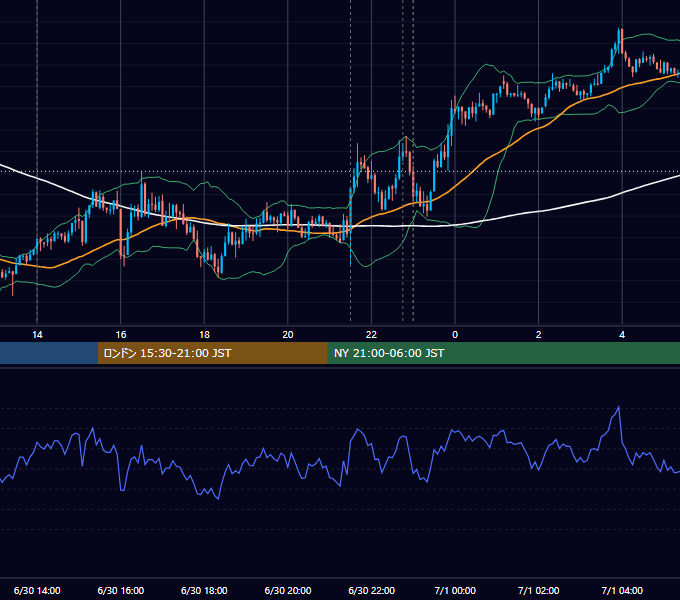Click the 6/30 20:00 time label
Screen dimensions: 680x600
coord(288,590)
